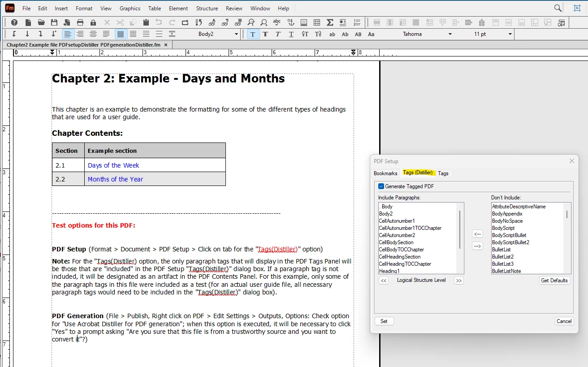This screenshot has height=367, width=588.
Task: Click the left-aligned tab stop icon
Action: point(14,34)
